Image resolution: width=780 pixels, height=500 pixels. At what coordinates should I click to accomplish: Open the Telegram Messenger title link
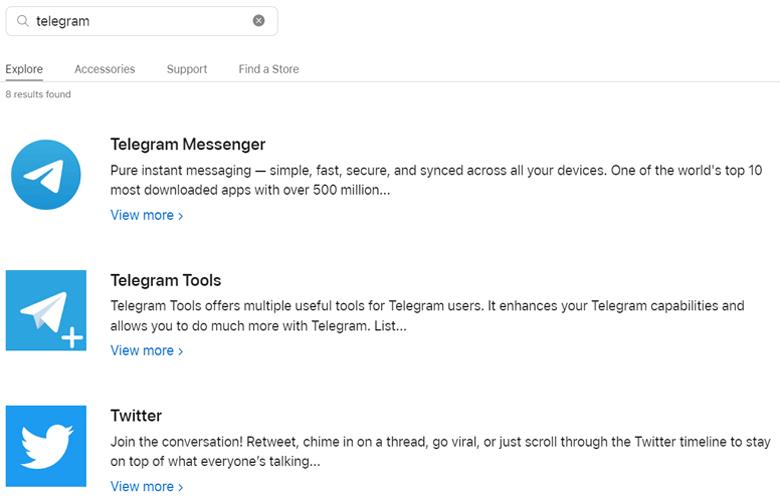point(188,144)
